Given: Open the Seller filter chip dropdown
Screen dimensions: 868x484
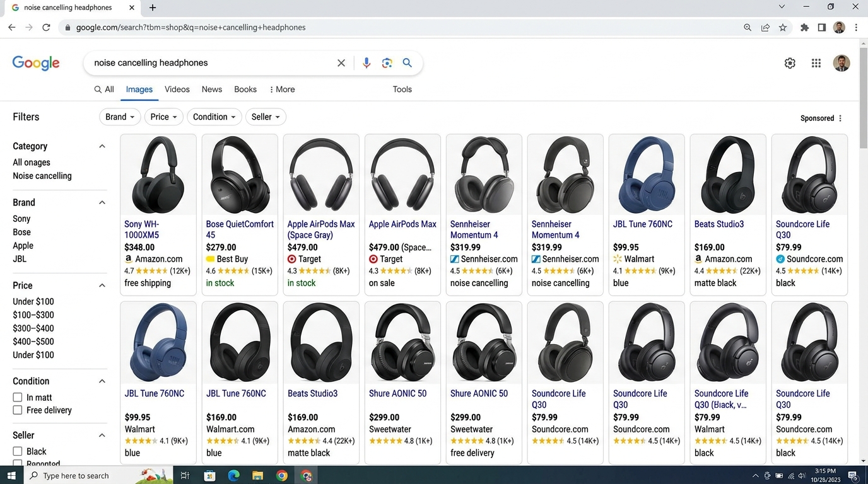Looking at the screenshot, I should click(x=266, y=117).
